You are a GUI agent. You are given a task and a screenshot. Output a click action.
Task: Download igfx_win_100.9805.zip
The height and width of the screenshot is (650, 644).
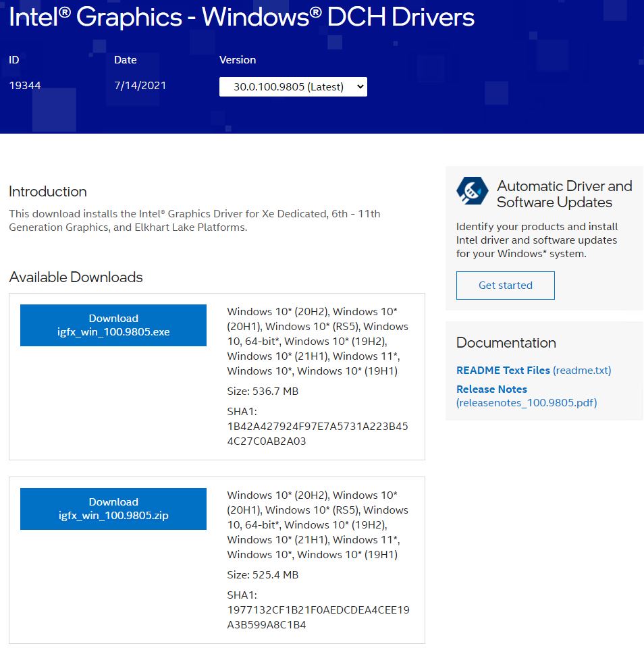[113, 509]
